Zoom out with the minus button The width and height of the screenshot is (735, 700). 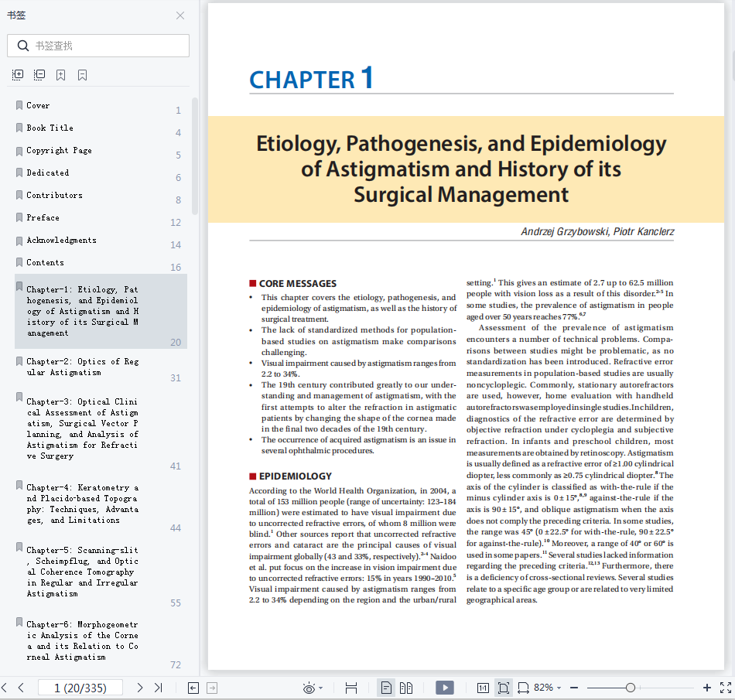[574, 688]
